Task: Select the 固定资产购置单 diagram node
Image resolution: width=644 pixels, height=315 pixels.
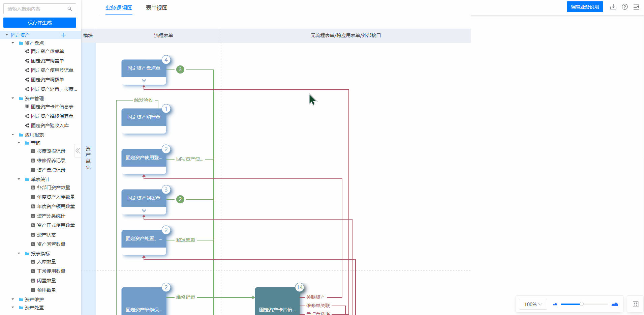Action: (144, 121)
